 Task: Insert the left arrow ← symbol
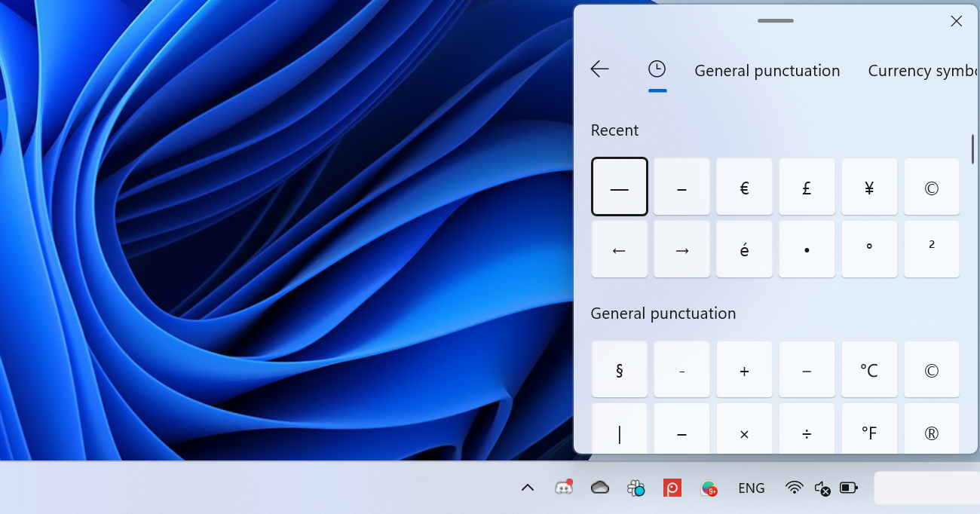click(620, 249)
